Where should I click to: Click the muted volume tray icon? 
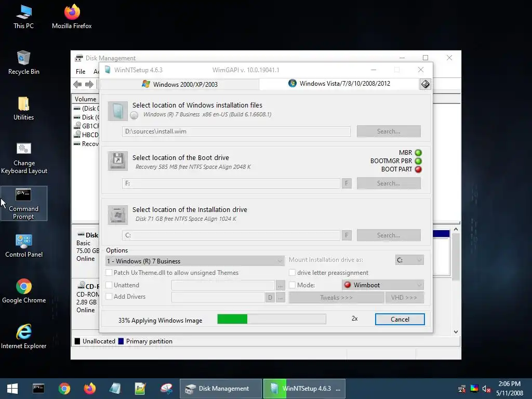click(x=486, y=389)
